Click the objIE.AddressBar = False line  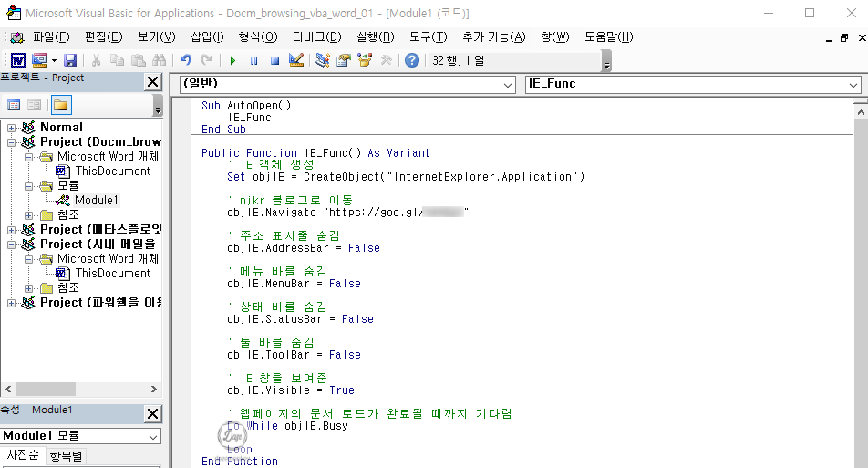click(x=304, y=247)
